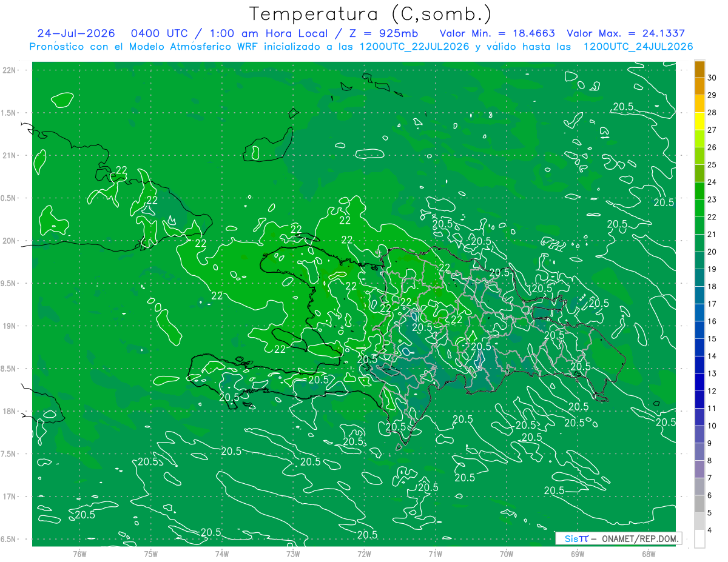Screen dimensions: 728x562
Task: Pick the legend swatch between 9 and 10
Action: (x=699, y=435)
